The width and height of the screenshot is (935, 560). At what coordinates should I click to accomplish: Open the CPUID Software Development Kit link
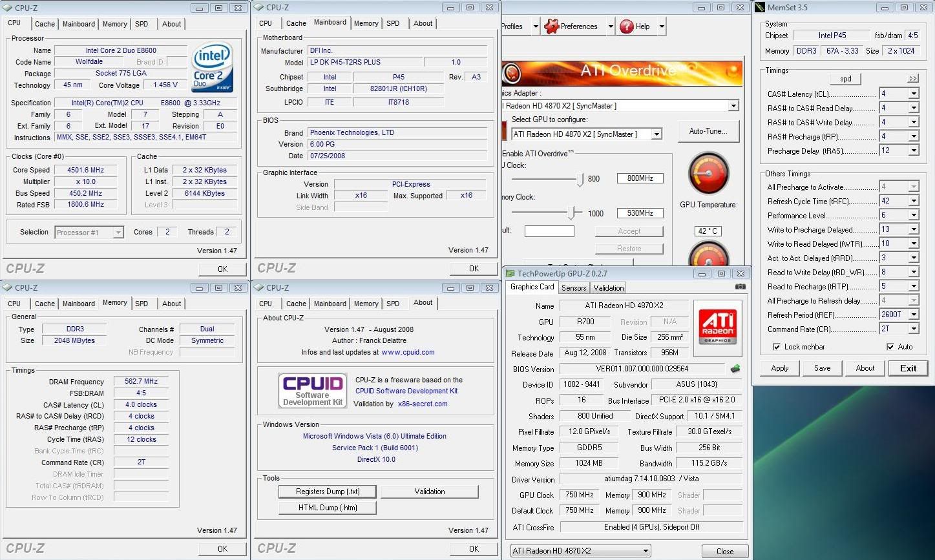pos(406,391)
